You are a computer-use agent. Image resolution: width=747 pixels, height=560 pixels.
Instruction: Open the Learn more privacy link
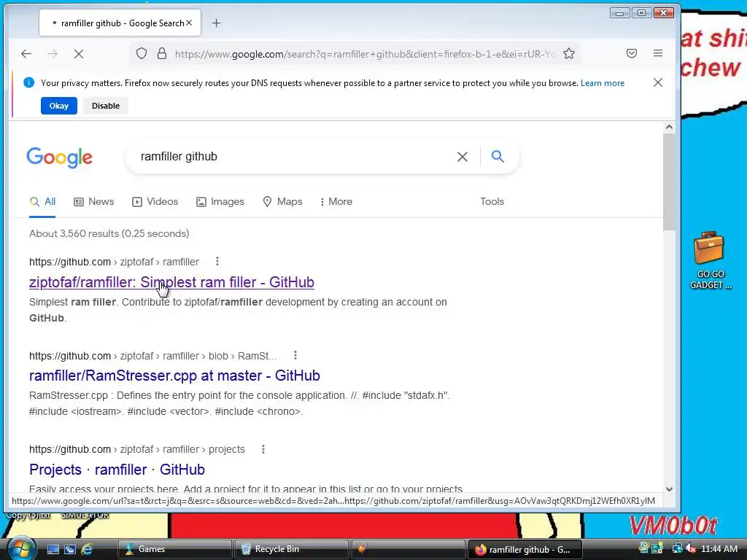point(602,83)
